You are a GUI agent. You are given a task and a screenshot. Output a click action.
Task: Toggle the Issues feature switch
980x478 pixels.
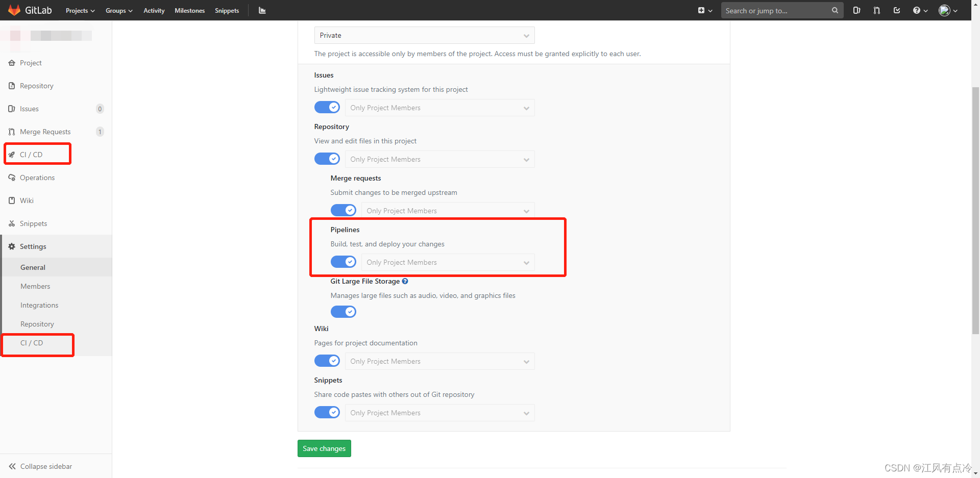coord(327,107)
